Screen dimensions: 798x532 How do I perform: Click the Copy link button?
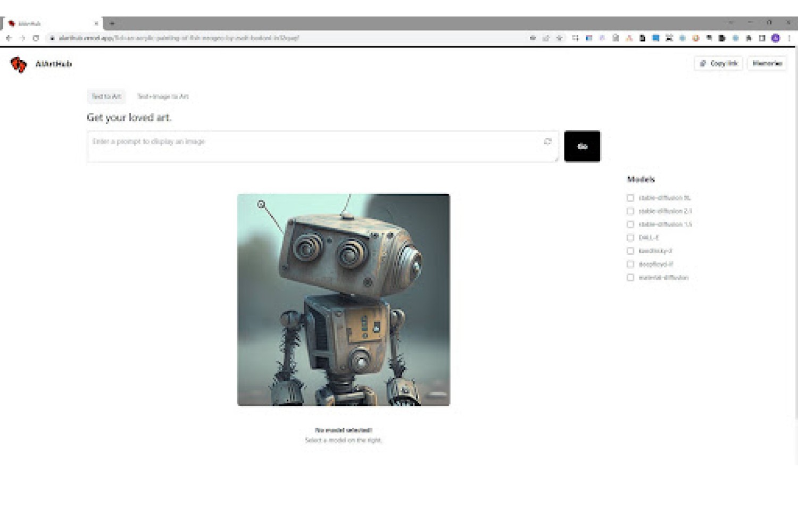coord(718,63)
